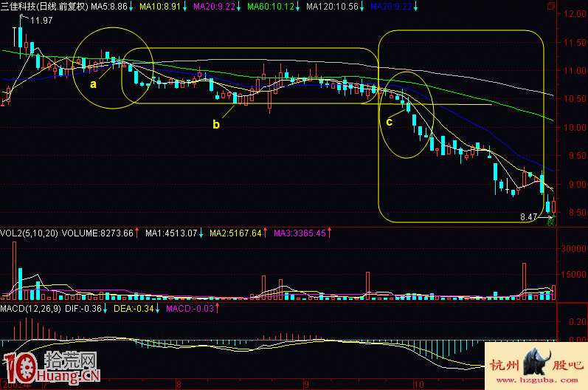Click the 8.47 low price marker
Screen dimensions: 588x390
click(x=529, y=217)
